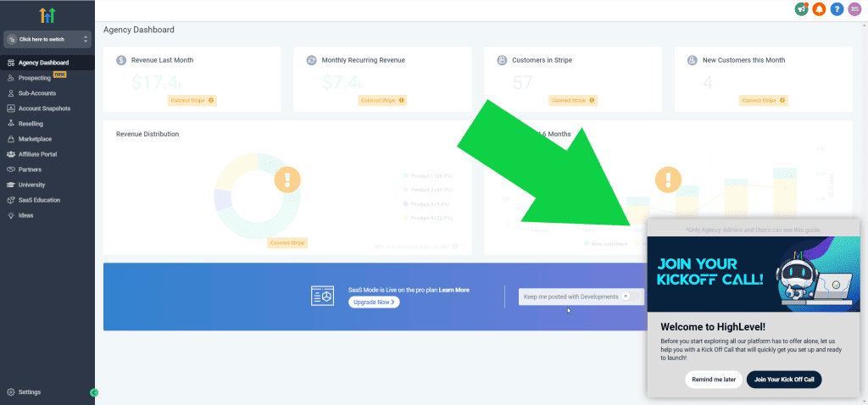Screen dimensions: 868x405
Task: Collapse the sidebar with the green arrow
Action: [x=93, y=392]
